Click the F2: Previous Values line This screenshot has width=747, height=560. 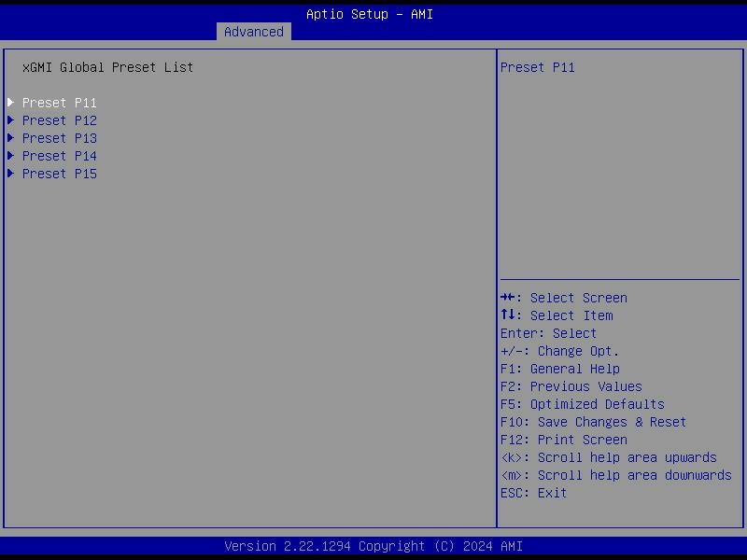pos(571,386)
